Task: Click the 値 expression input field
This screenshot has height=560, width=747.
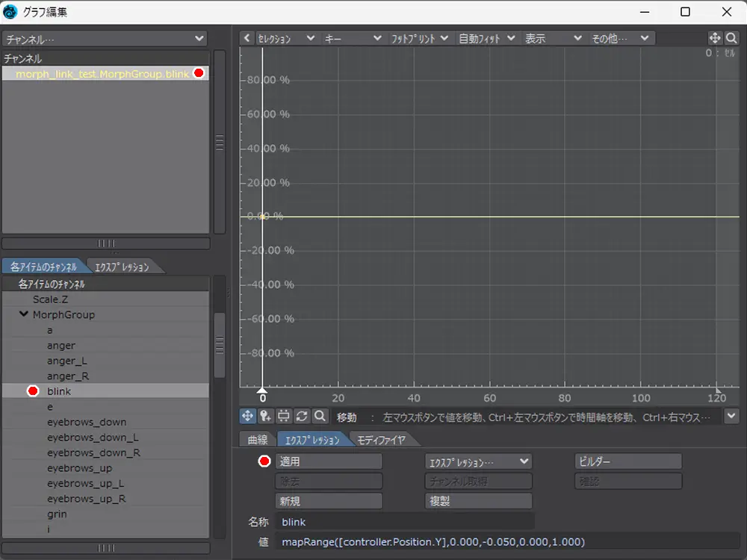Action: coord(508,541)
